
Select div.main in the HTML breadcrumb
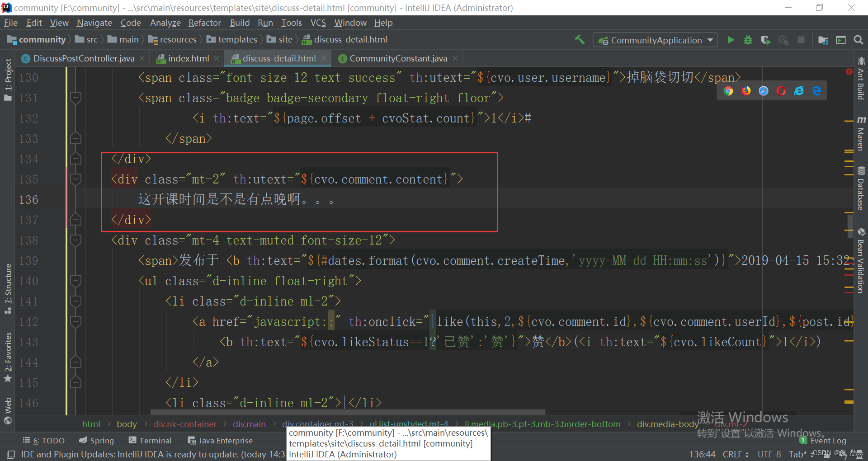(x=249, y=424)
